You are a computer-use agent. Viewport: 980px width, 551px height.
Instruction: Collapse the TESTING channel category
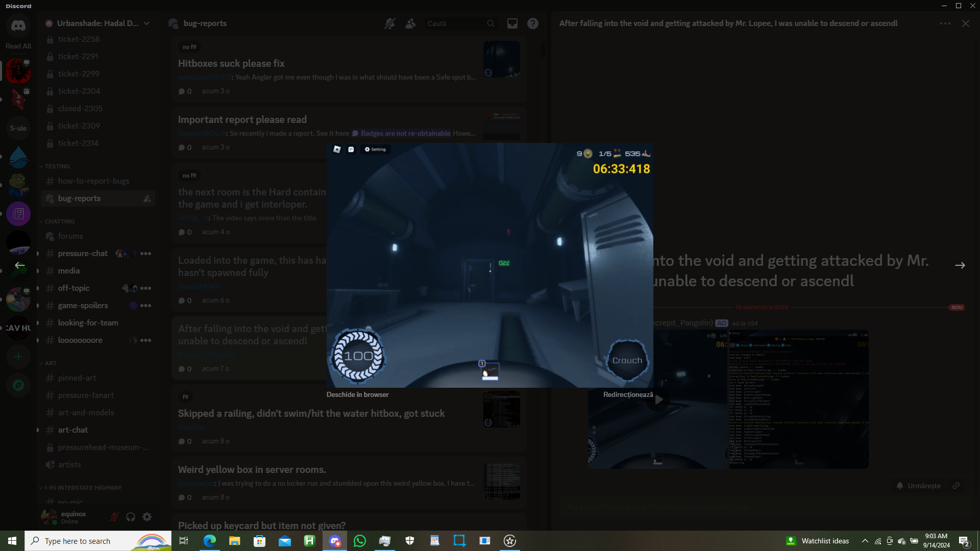coord(56,166)
